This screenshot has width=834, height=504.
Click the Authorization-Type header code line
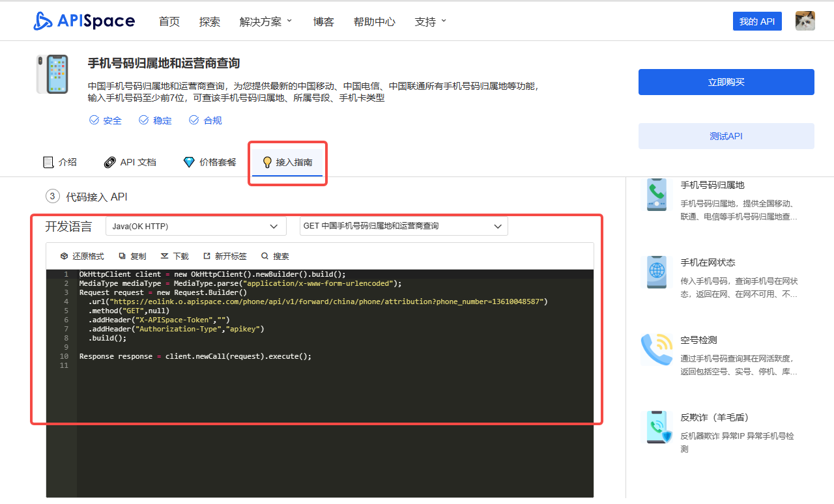[177, 329]
